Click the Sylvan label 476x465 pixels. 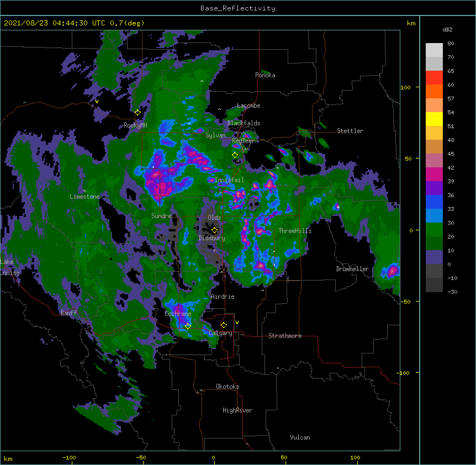coord(215,135)
